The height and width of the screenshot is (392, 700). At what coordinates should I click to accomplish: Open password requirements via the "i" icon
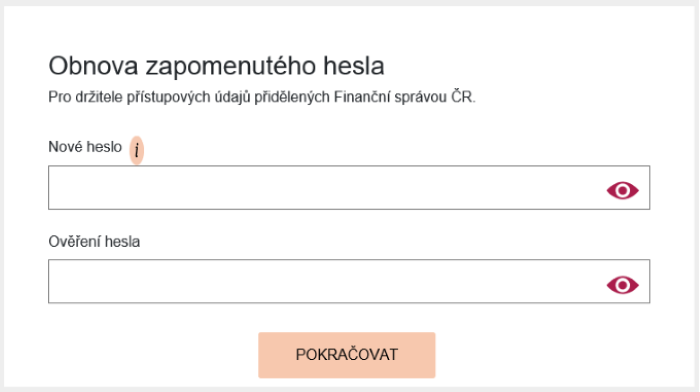pos(137,150)
